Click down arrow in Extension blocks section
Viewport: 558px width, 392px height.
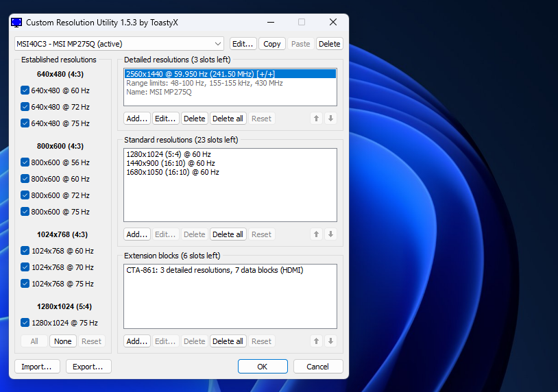click(330, 341)
